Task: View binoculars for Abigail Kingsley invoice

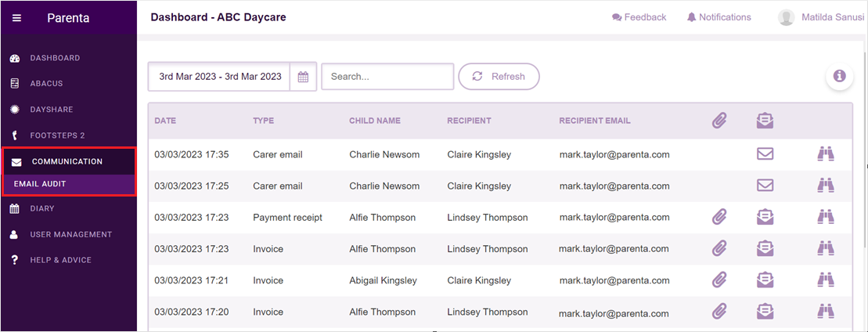Action: click(x=826, y=280)
